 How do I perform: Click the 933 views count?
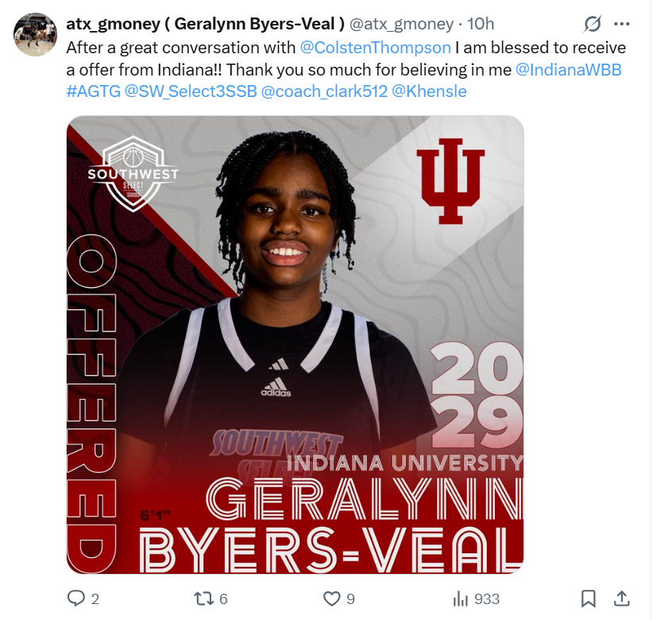click(x=487, y=599)
